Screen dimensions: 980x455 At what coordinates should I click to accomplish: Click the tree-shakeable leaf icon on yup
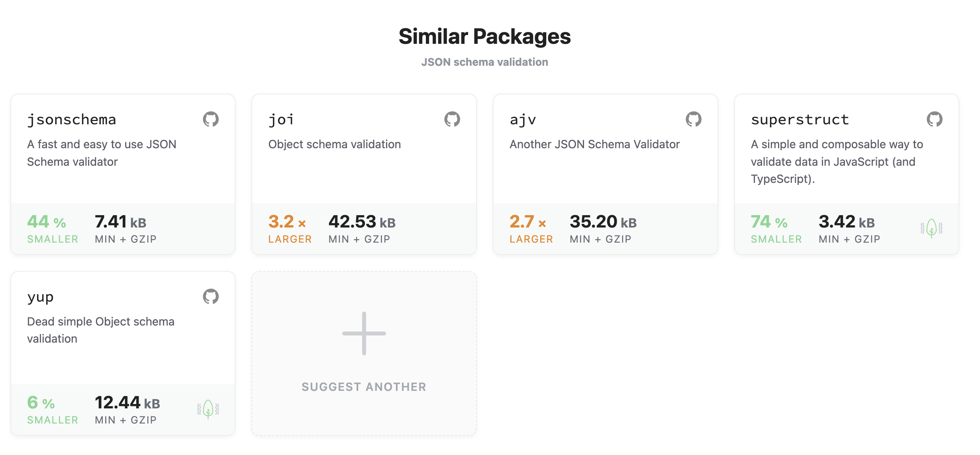click(x=208, y=409)
